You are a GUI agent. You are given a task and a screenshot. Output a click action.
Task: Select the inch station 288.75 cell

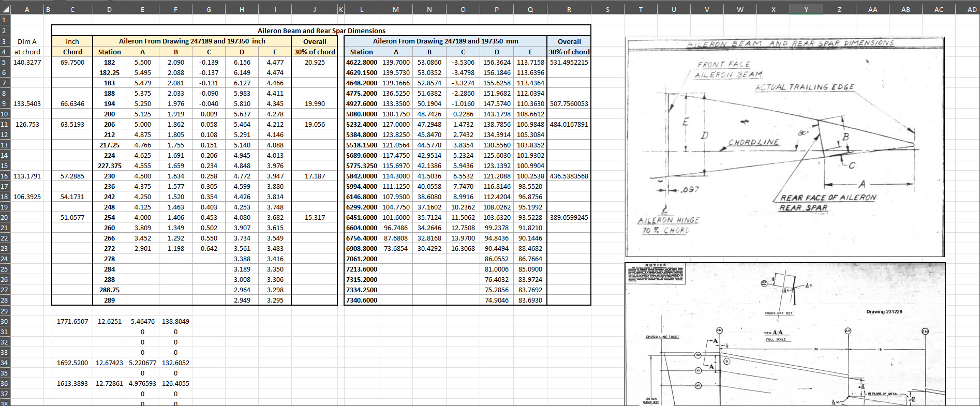pos(109,290)
